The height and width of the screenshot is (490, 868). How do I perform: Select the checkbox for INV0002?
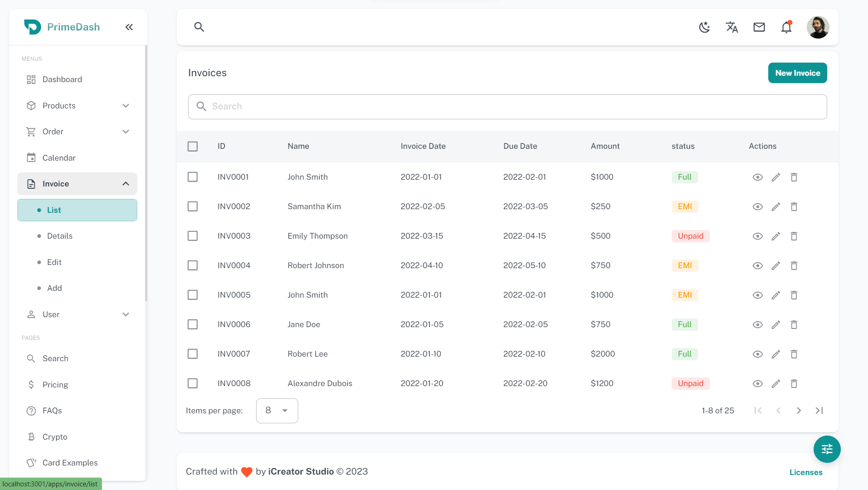[193, 206]
